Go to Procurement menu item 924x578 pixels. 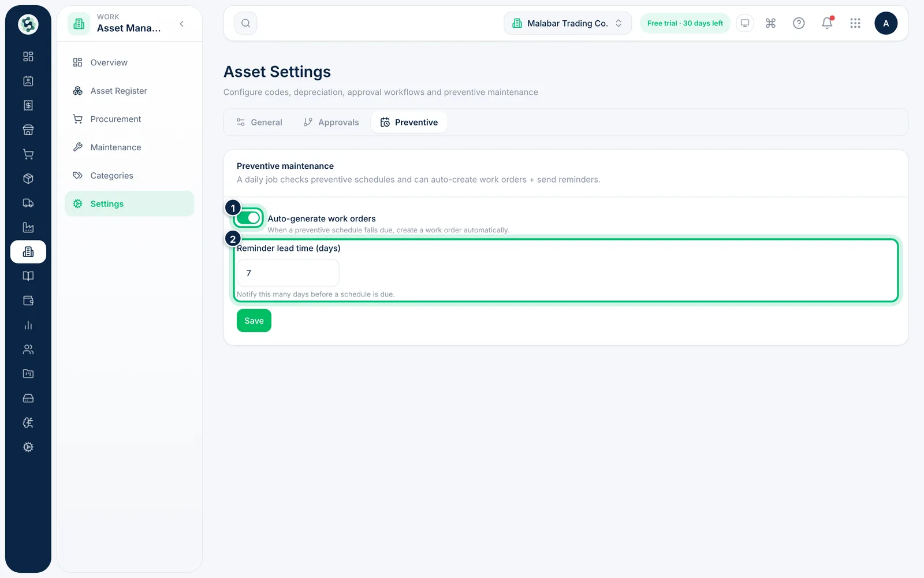coord(129,119)
